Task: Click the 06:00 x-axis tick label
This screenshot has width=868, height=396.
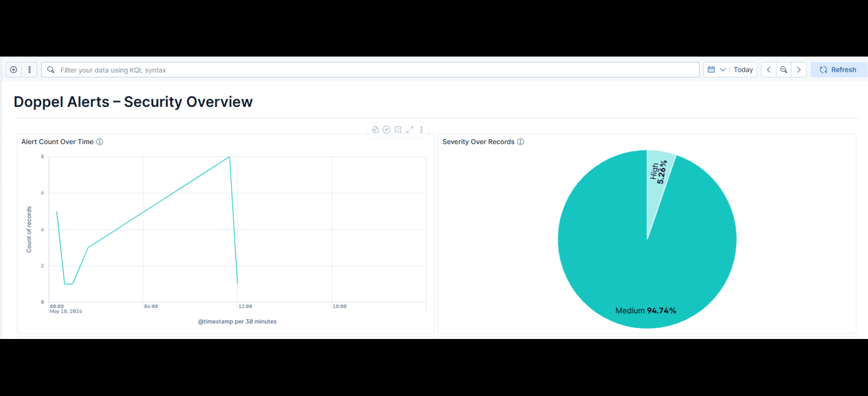Action: pos(151,306)
